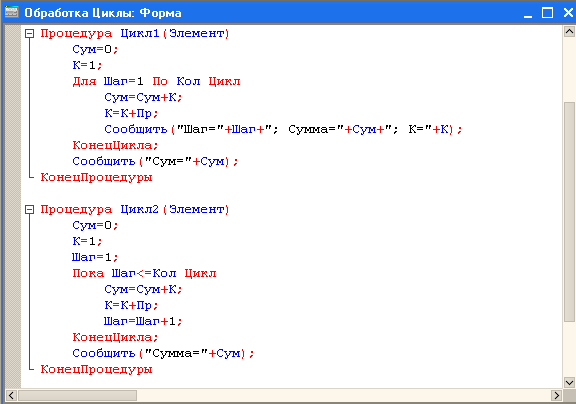Click the vertical scrollbar thumb
576x404 pixels.
tap(569, 212)
